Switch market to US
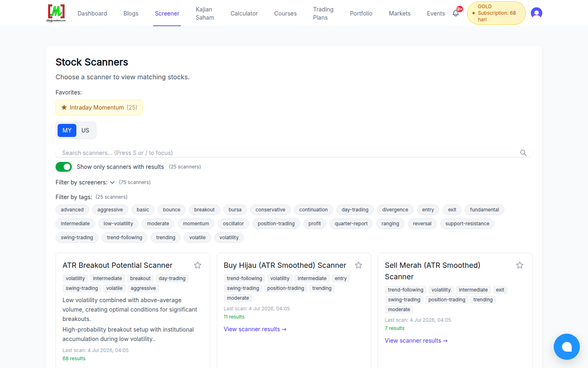Screen dimensions: 588x368 [x=85, y=130]
